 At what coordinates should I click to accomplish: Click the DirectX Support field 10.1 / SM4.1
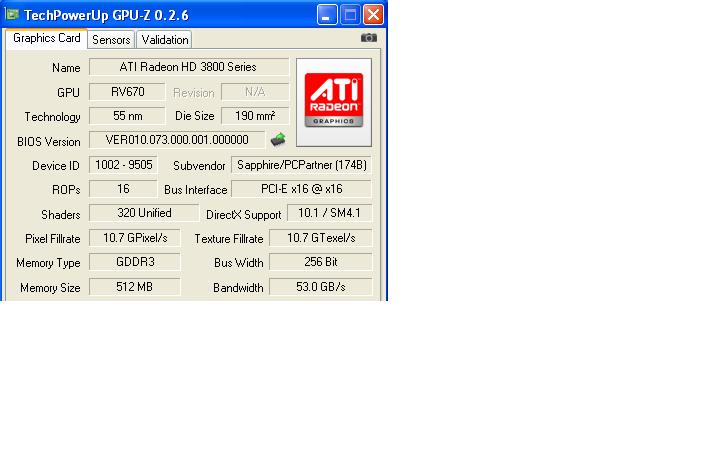coord(329,213)
